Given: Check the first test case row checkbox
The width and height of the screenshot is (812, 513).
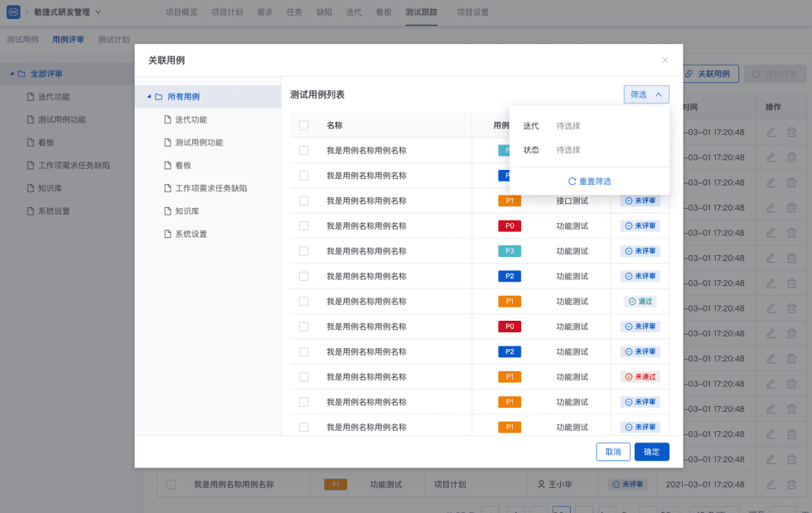Looking at the screenshot, I should click(304, 150).
